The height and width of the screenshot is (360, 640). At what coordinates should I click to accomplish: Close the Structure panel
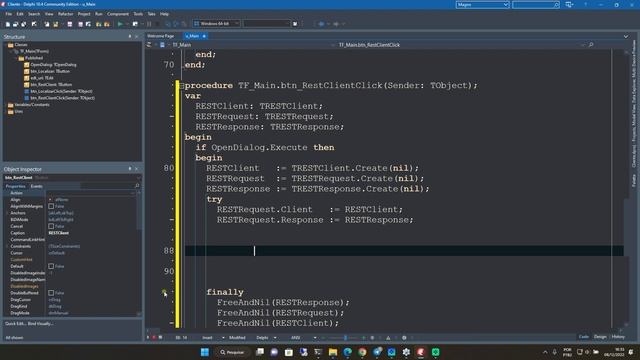(x=137, y=37)
